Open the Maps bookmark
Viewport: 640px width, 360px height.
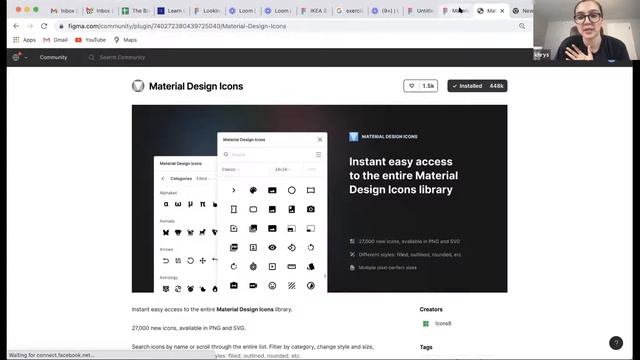125,40
